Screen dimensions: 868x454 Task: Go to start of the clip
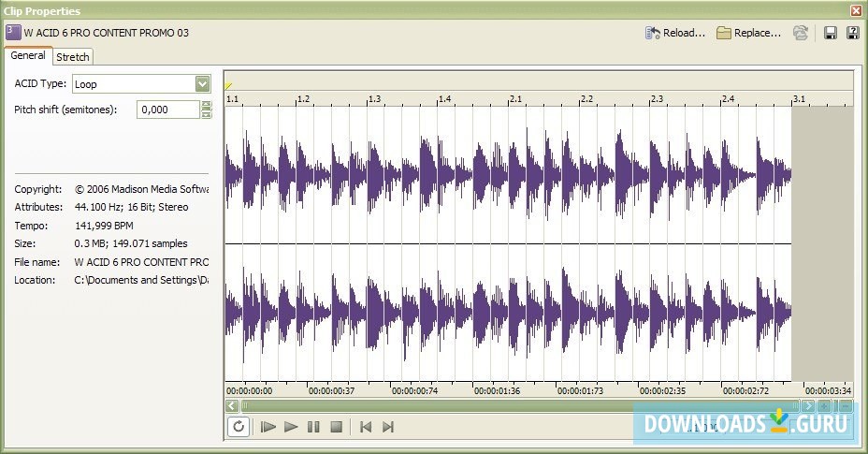366,427
